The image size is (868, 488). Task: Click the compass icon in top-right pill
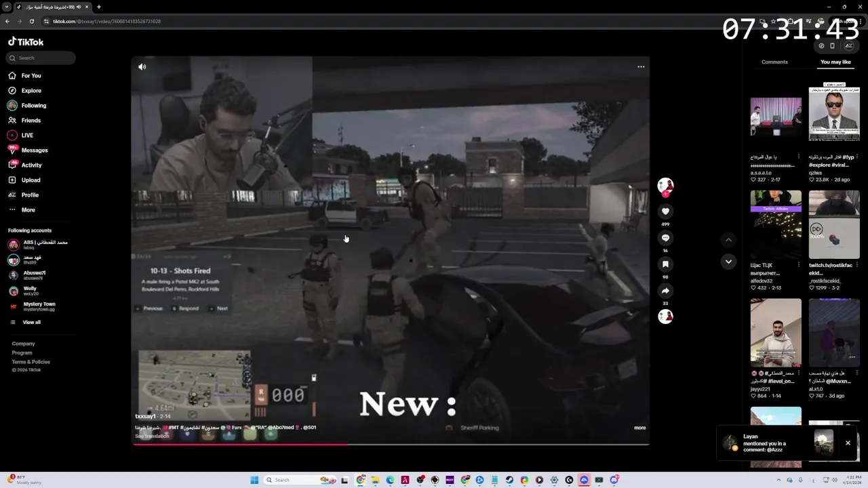click(x=821, y=45)
